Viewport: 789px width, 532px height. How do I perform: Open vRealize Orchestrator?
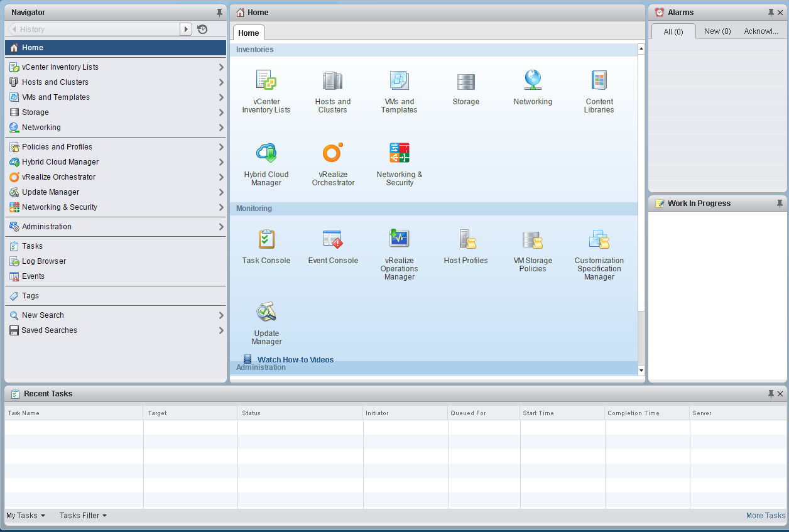click(332, 153)
